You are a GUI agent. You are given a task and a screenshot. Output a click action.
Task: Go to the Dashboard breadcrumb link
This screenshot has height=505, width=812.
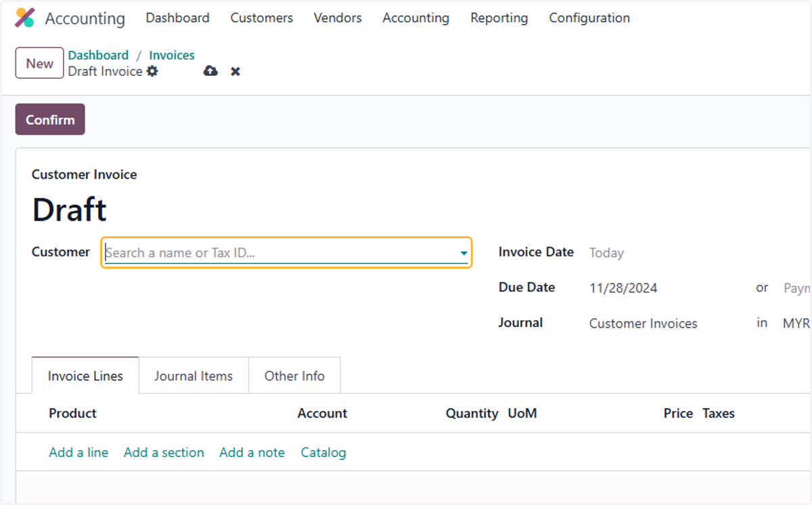point(98,56)
